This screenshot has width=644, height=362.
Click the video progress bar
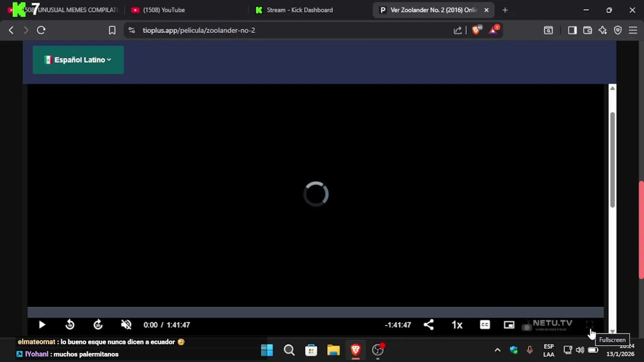point(315,313)
